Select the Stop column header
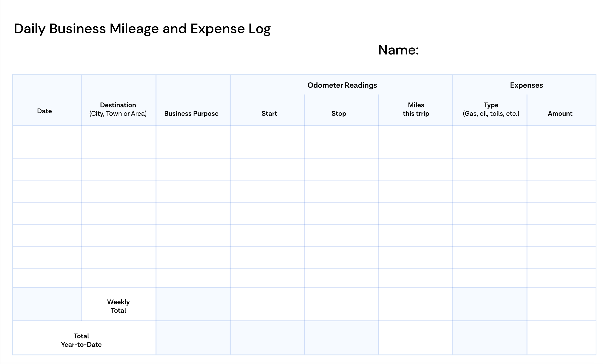 [339, 113]
